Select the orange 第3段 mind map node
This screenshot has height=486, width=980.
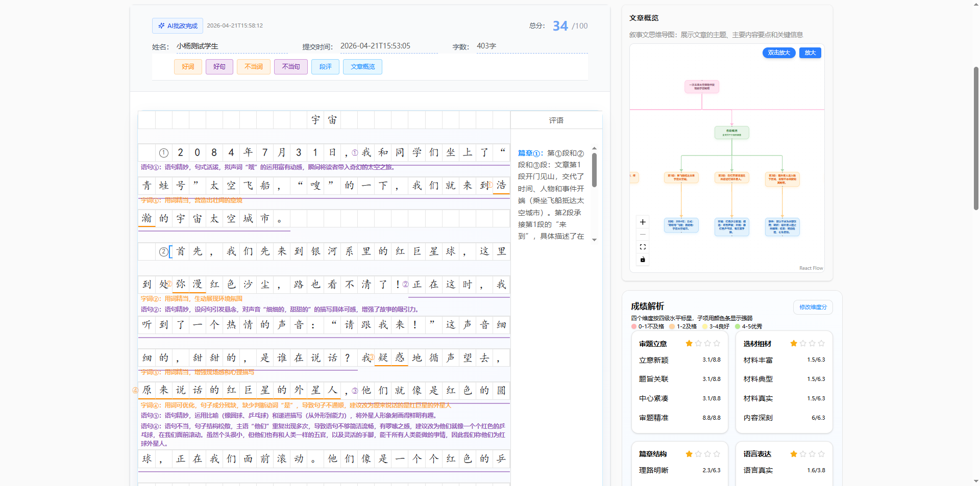coord(782,178)
